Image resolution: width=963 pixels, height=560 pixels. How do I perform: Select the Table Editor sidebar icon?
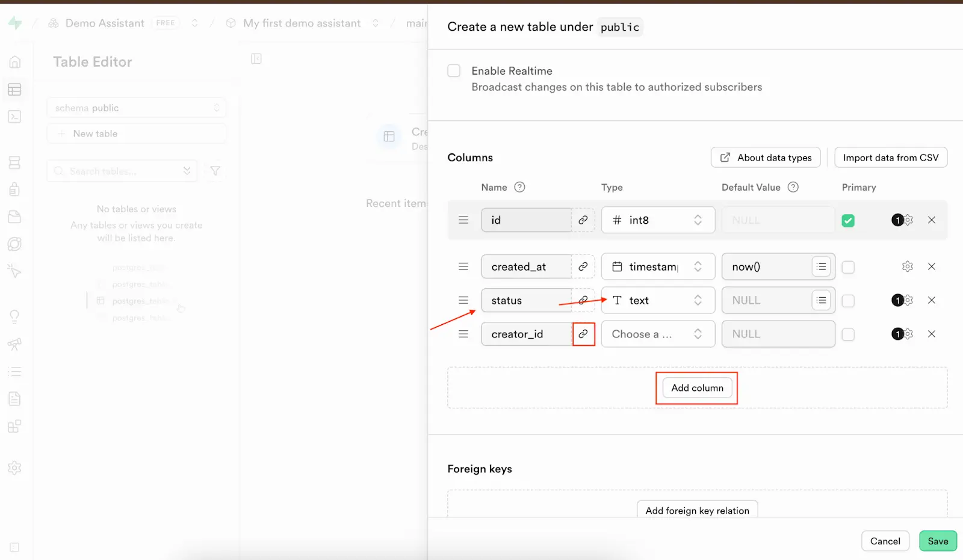[14, 90]
